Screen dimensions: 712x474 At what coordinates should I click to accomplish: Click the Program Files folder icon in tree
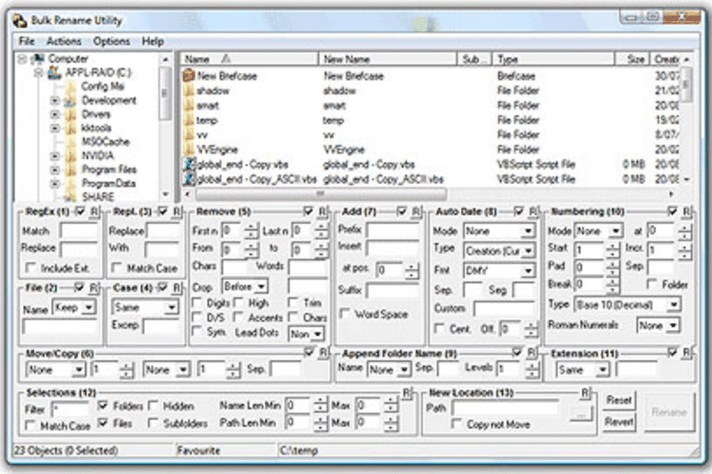71,170
